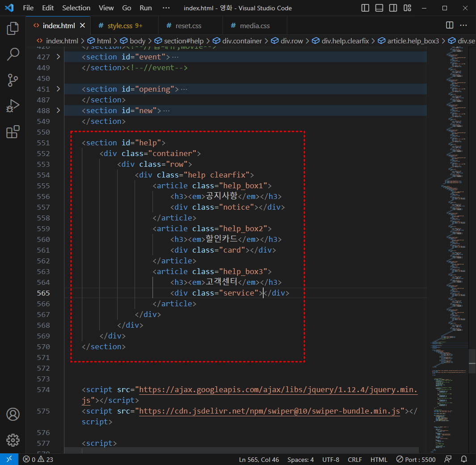Image resolution: width=476 pixels, height=465 pixels.
Task: Open editor More Actions ellipsis
Action: coord(463,25)
